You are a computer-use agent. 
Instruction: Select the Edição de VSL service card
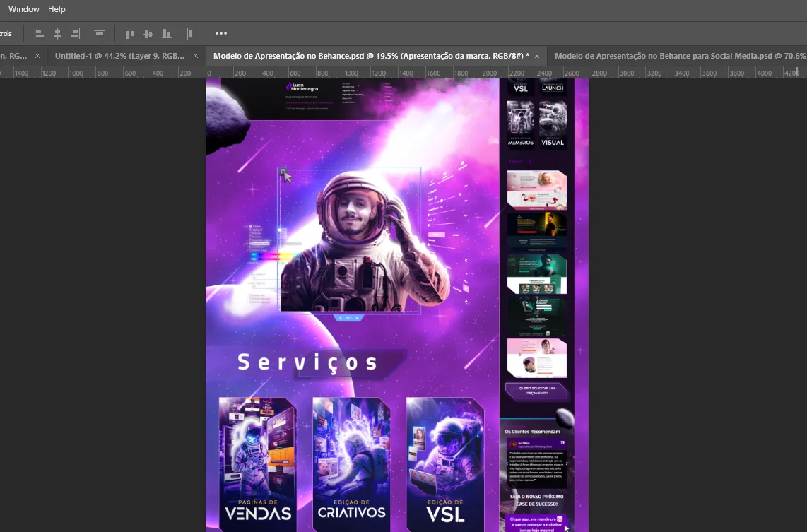point(444,463)
